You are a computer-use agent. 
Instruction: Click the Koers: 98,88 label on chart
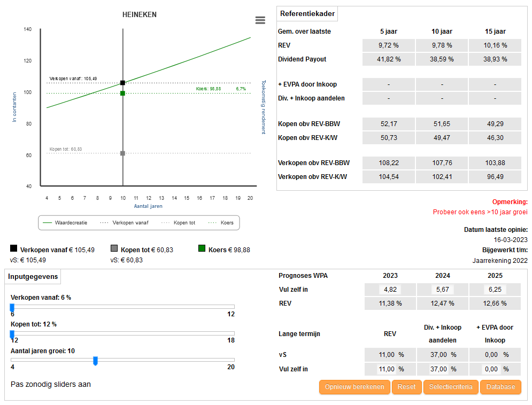tap(209, 89)
